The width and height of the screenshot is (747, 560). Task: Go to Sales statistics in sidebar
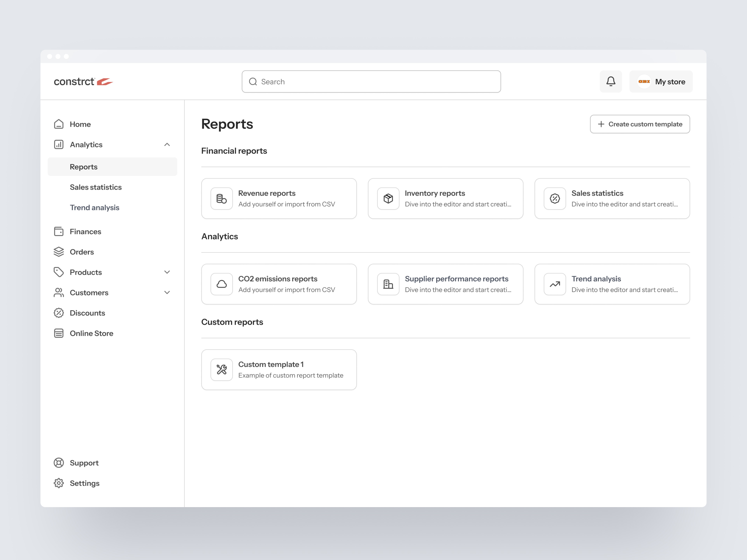96,187
